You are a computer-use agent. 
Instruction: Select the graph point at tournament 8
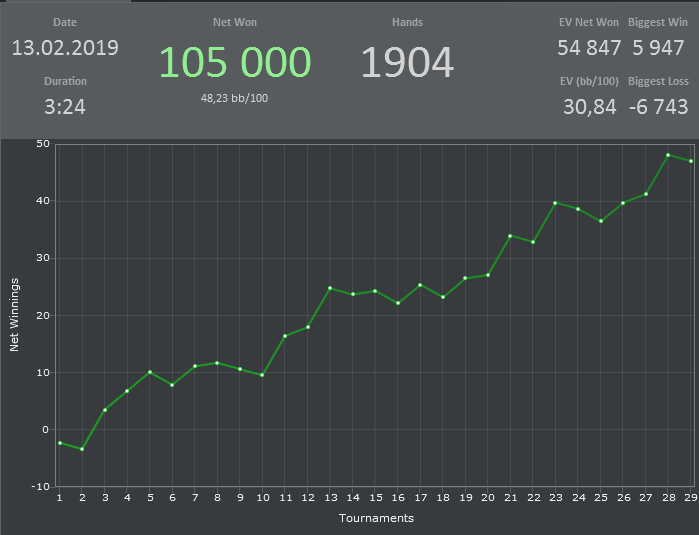(x=217, y=363)
